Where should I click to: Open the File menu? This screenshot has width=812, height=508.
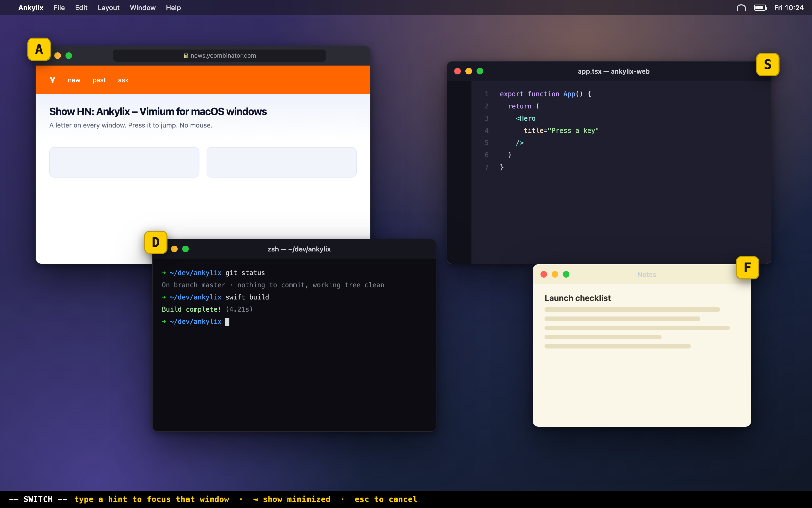coord(59,8)
